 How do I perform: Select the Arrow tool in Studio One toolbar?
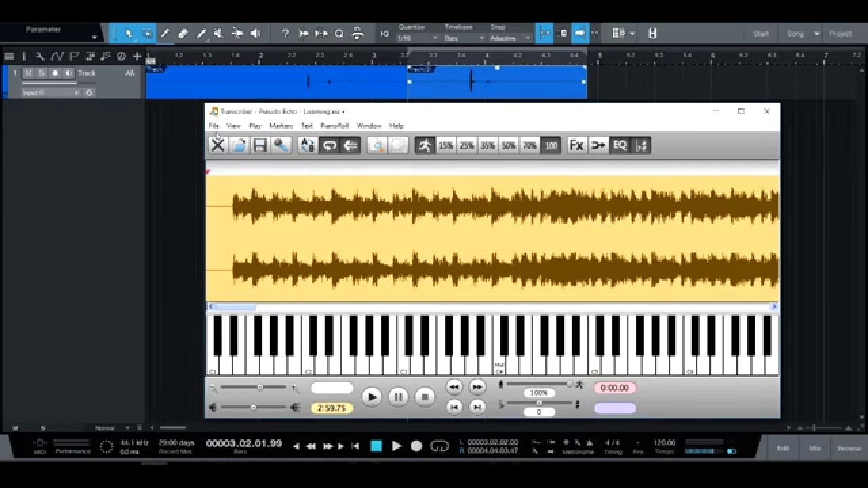pos(128,33)
